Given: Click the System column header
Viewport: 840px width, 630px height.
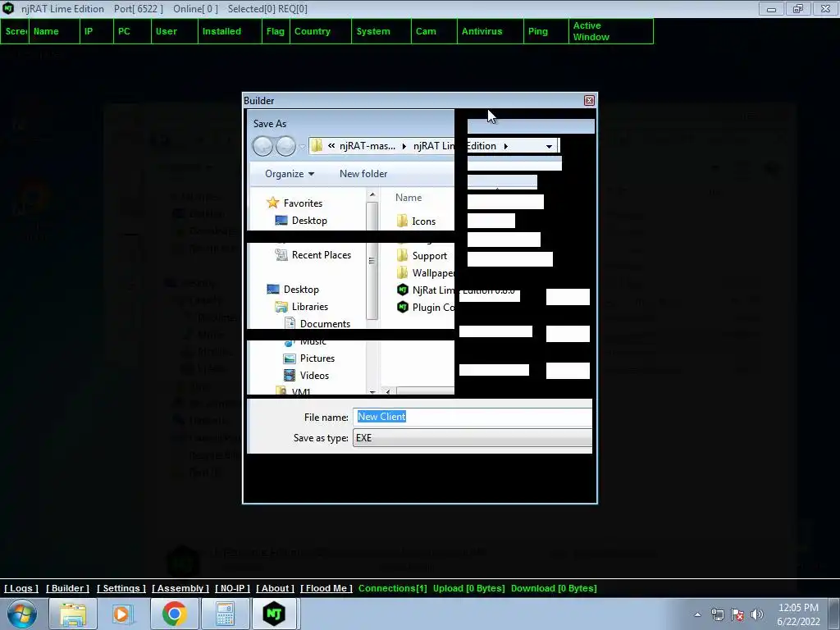Looking at the screenshot, I should (381, 31).
